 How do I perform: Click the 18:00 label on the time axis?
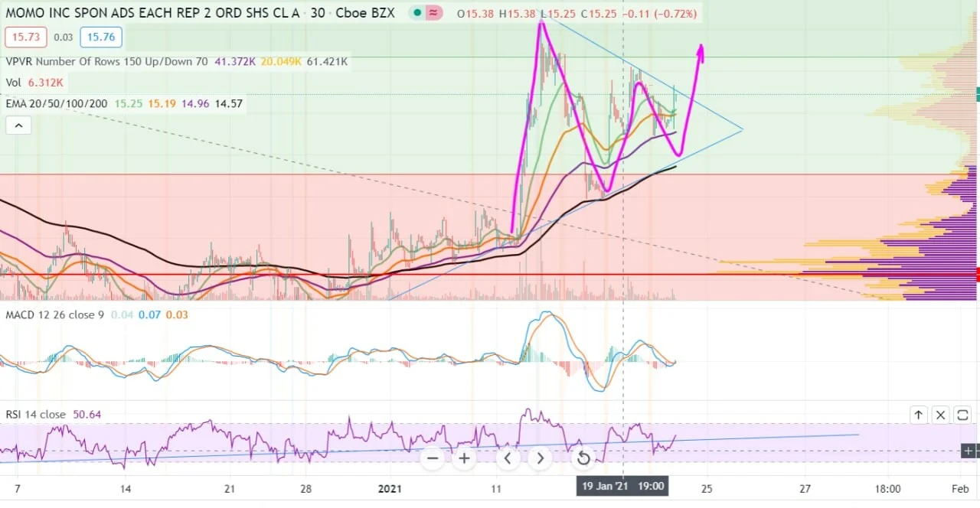click(887, 488)
